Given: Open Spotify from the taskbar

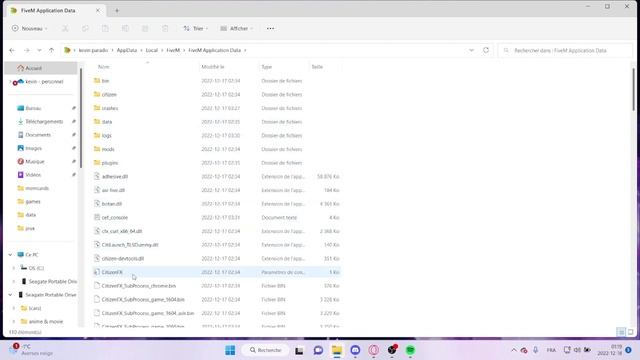Looking at the screenshot, I should tap(410, 350).
